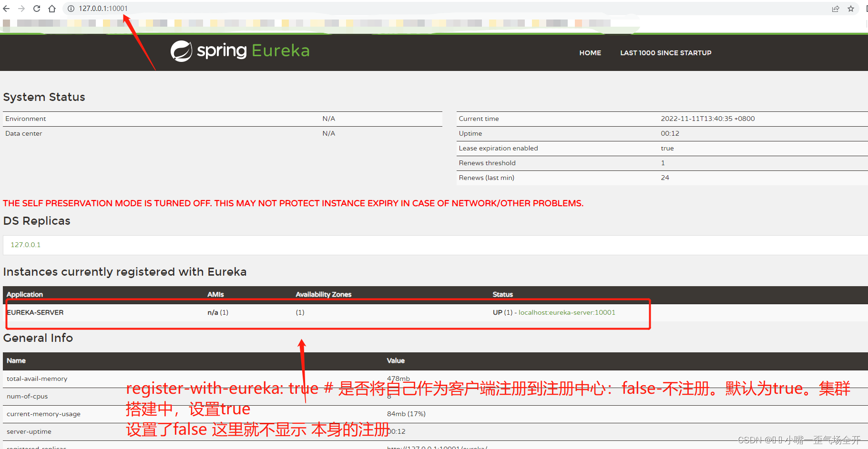Image resolution: width=868 pixels, height=449 pixels.
Task: Select the Renews (last min) label
Action: [486, 178]
